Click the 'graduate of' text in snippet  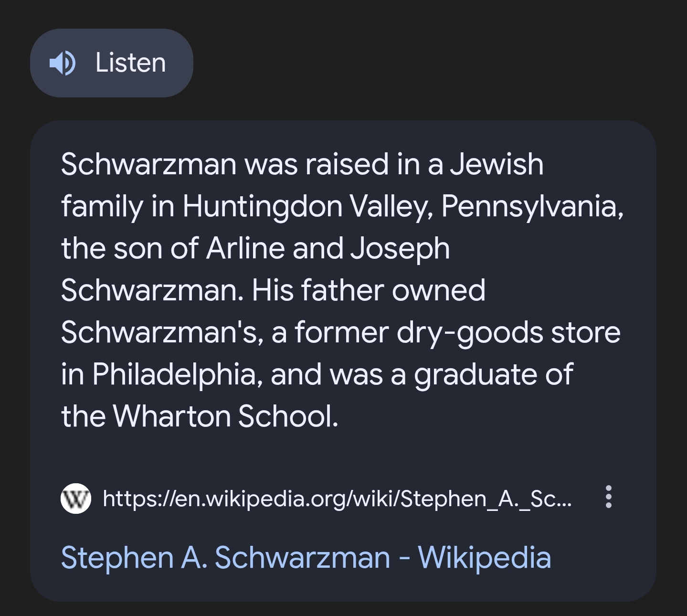(x=493, y=374)
